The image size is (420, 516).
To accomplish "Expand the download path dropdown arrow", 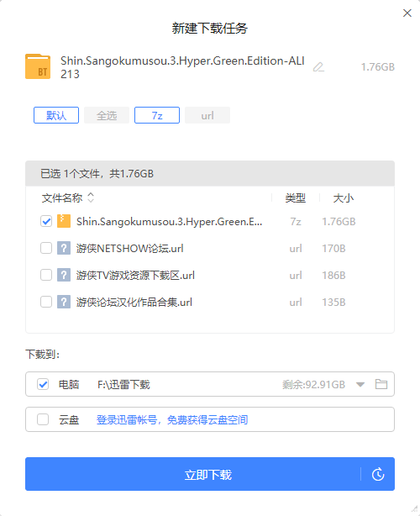I will coord(360,384).
